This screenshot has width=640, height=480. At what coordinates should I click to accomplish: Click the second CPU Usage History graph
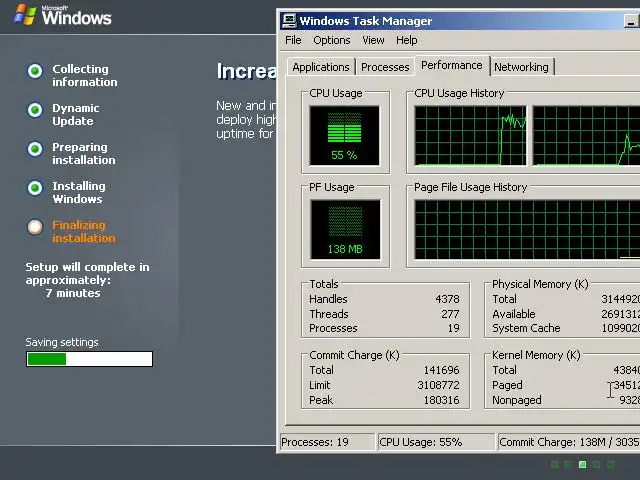click(x=586, y=136)
